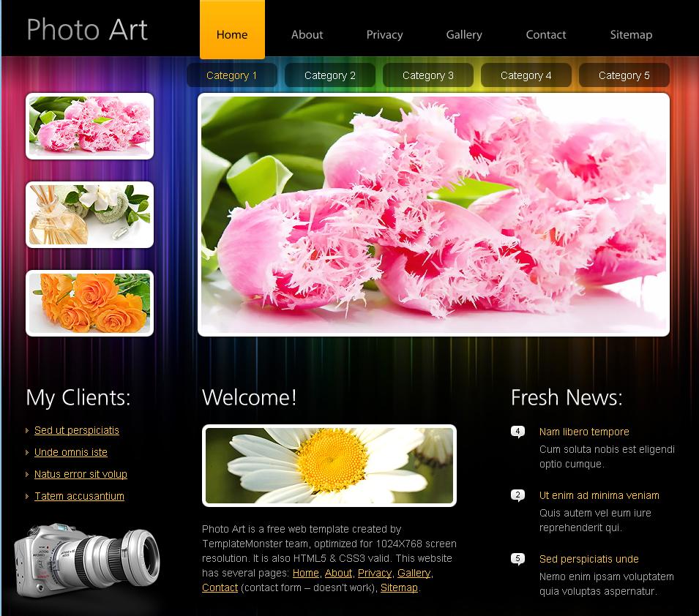The height and width of the screenshot is (616, 699).
Task: Open the Sed perspiciatis unde news item
Action: (589, 559)
